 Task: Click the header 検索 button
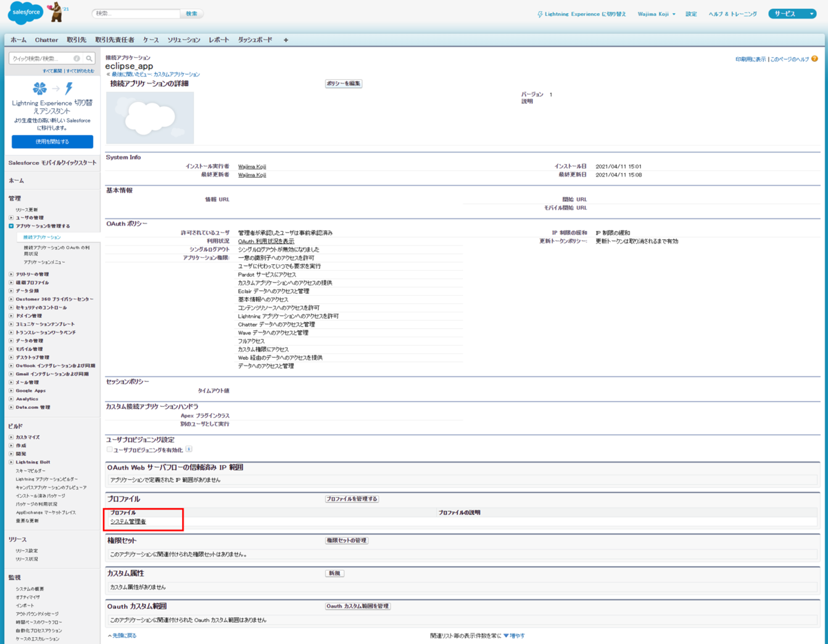click(x=191, y=14)
